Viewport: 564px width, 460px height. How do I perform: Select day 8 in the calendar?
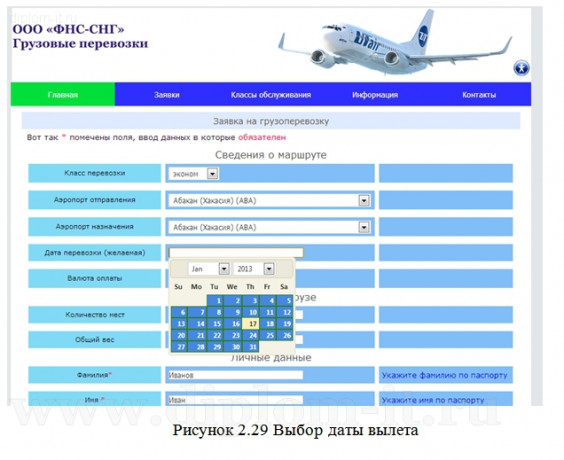215,312
